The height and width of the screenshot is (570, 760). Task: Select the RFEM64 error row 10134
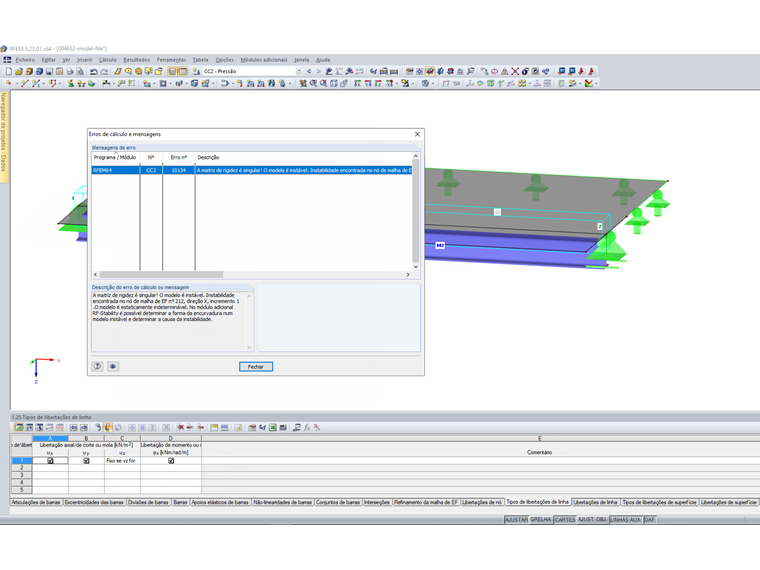pos(252,170)
